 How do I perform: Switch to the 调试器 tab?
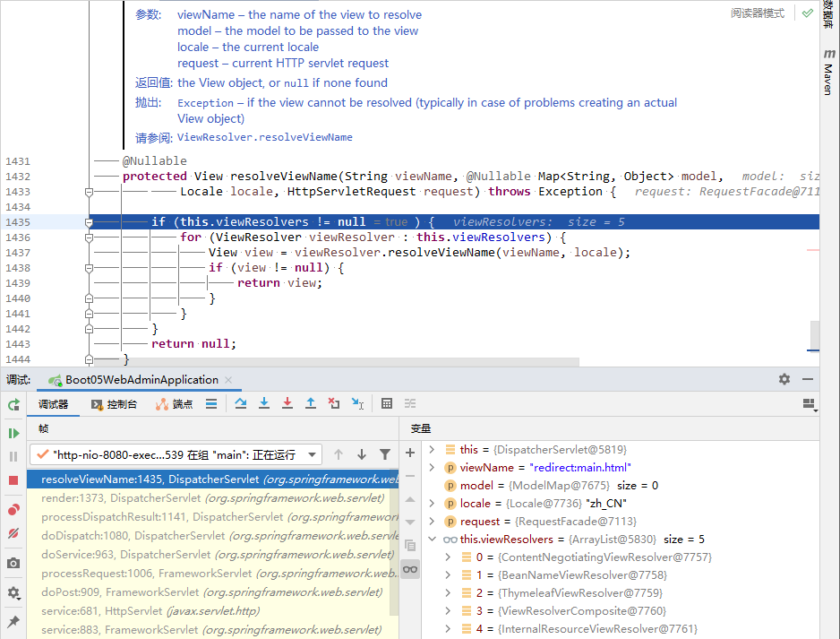point(53,404)
